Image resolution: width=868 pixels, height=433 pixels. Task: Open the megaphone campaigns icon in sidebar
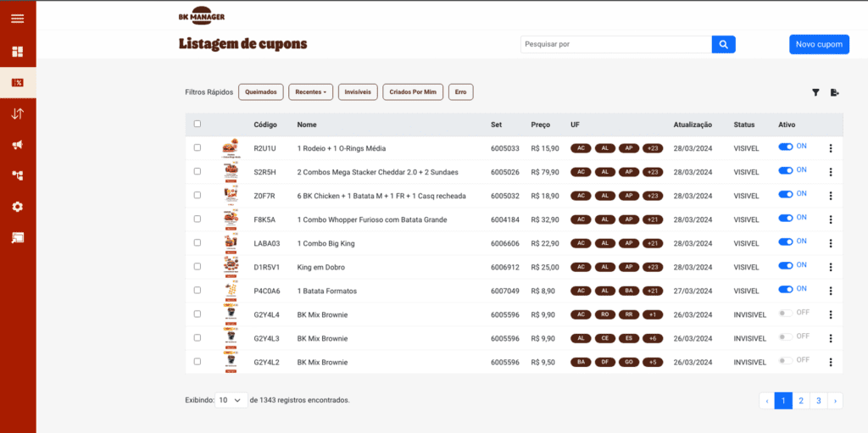18,145
